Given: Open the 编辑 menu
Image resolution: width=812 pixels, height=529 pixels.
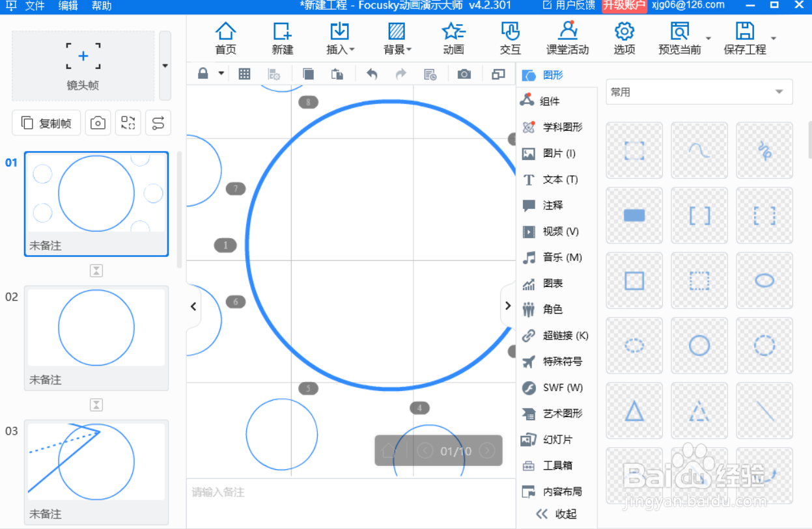Looking at the screenshot, I should pyautogui.click(x=68, y=6).
